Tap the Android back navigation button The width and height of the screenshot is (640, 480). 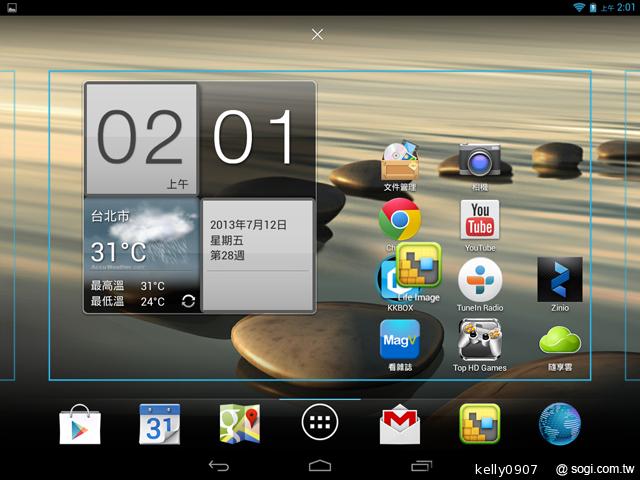(219, 465)
